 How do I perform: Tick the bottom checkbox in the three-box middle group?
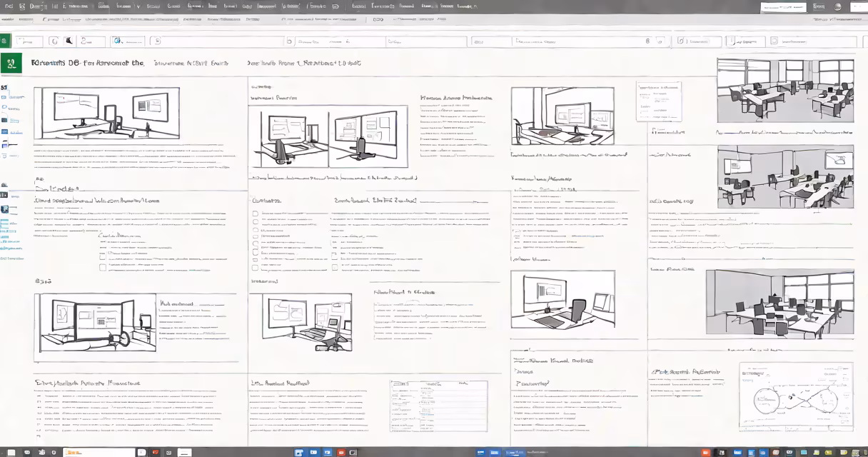(x=335, y=268)
